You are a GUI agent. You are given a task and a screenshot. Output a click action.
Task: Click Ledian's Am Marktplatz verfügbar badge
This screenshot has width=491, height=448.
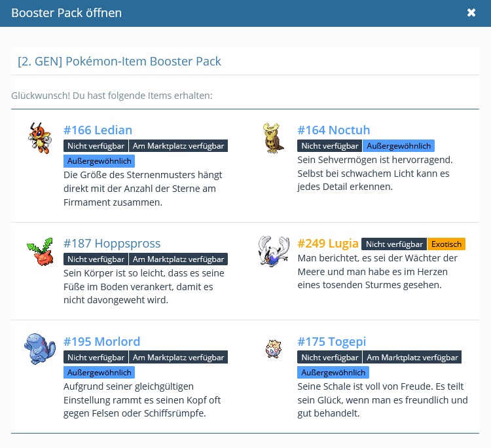[x=178, y=146]
